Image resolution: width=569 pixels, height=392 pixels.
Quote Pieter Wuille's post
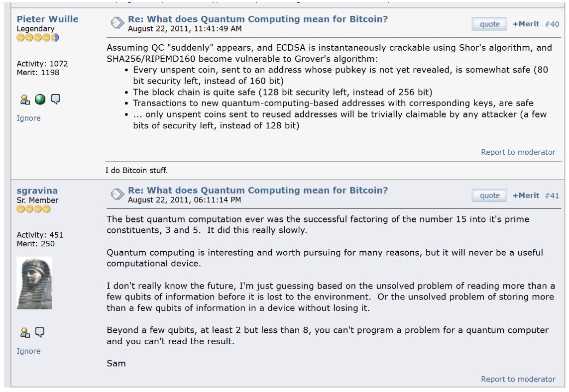click(489, 24)
